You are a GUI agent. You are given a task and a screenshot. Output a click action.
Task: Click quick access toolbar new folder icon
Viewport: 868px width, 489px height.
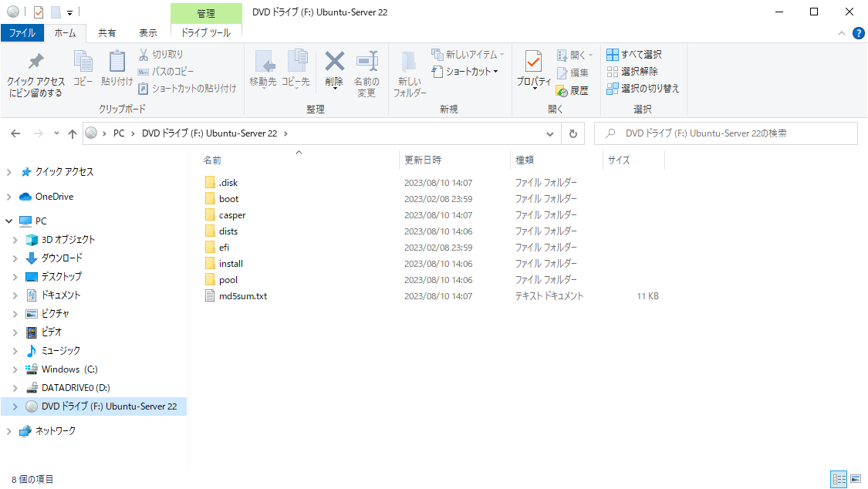click(56, 12)
